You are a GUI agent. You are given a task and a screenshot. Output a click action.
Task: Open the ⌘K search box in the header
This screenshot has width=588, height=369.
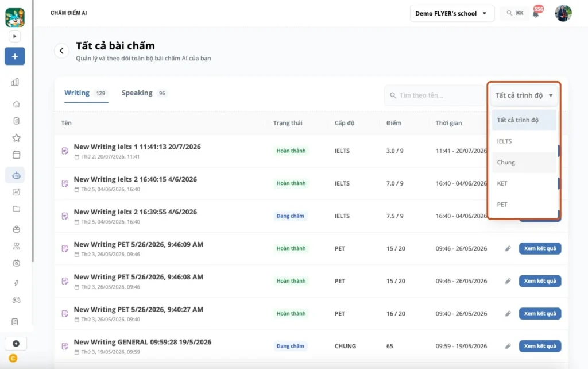514,13
